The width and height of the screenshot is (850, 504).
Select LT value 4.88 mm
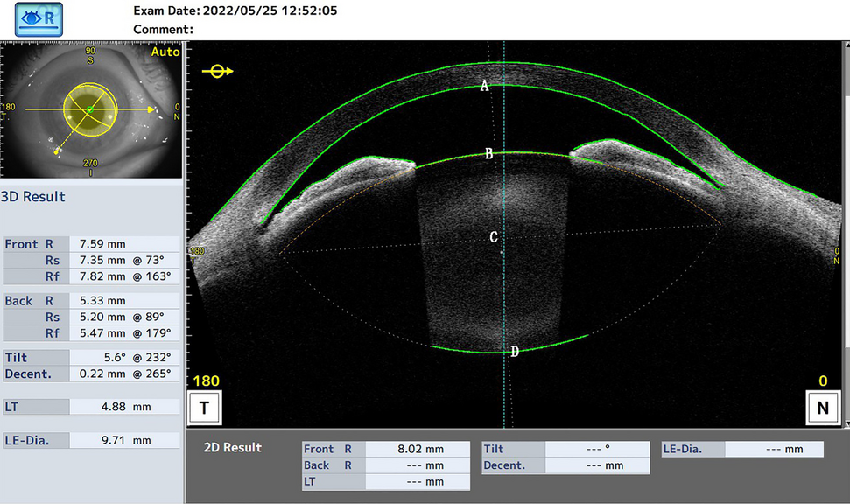click(x=124, y=407)
